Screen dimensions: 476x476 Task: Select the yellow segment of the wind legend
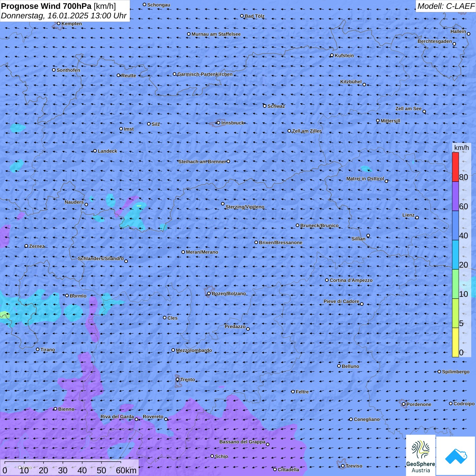455,342
